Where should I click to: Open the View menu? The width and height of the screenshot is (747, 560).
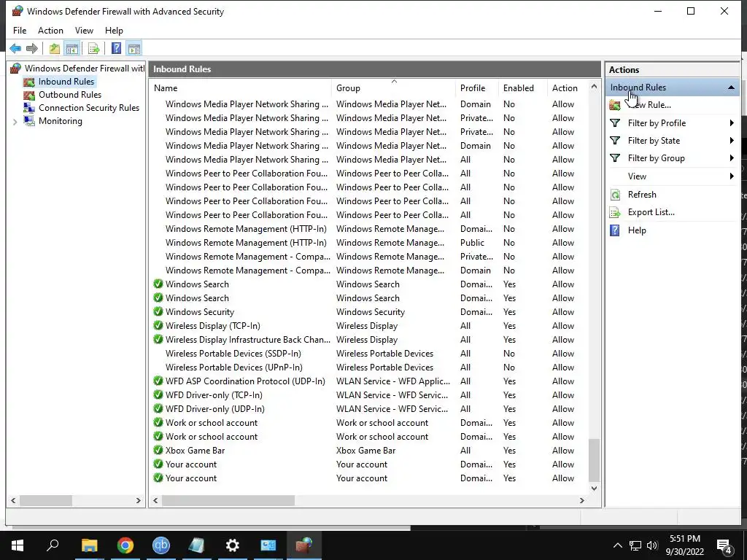click(84, 31)
